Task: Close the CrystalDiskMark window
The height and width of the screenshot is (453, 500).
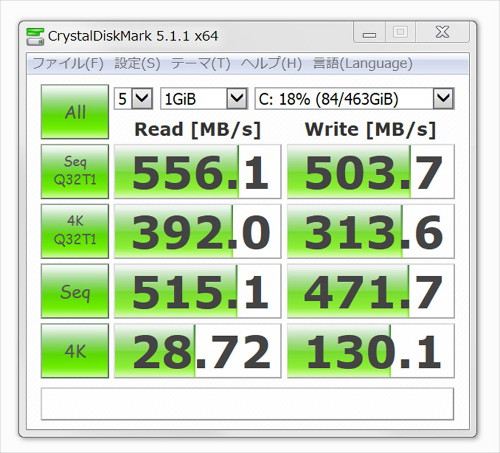Action: 442,33
